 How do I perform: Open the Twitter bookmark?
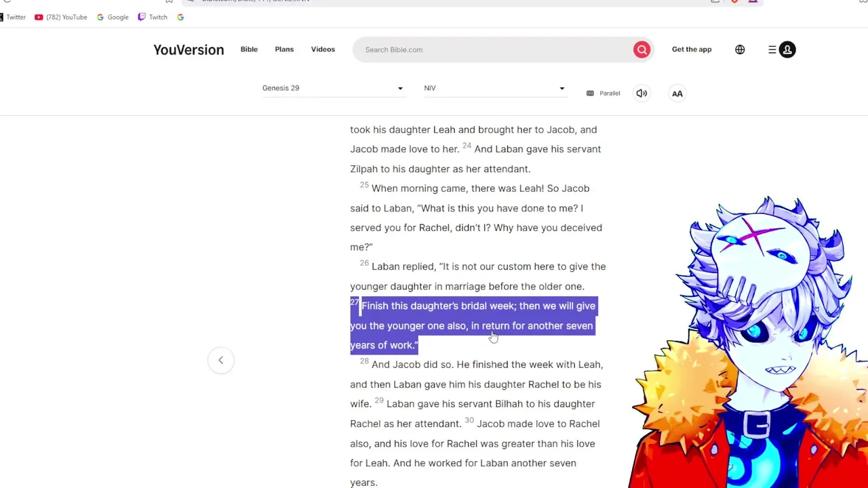[x=13, y=17]
